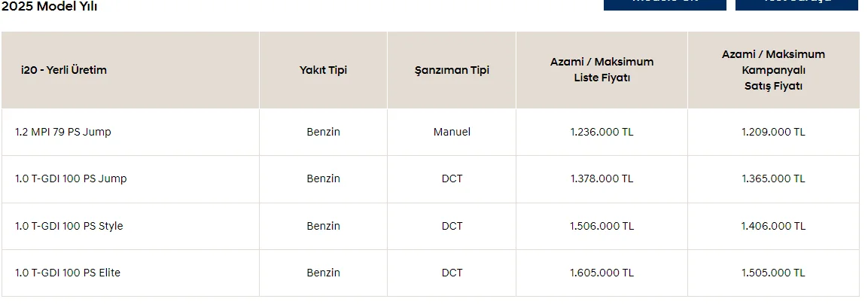Select the 1.378.000 TL list price
This screenshot has width=868, height=305.
tap(602, 178)
